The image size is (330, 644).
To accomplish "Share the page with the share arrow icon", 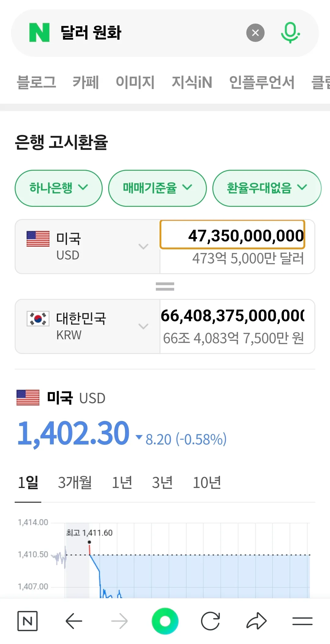I will tap(256, 621).
